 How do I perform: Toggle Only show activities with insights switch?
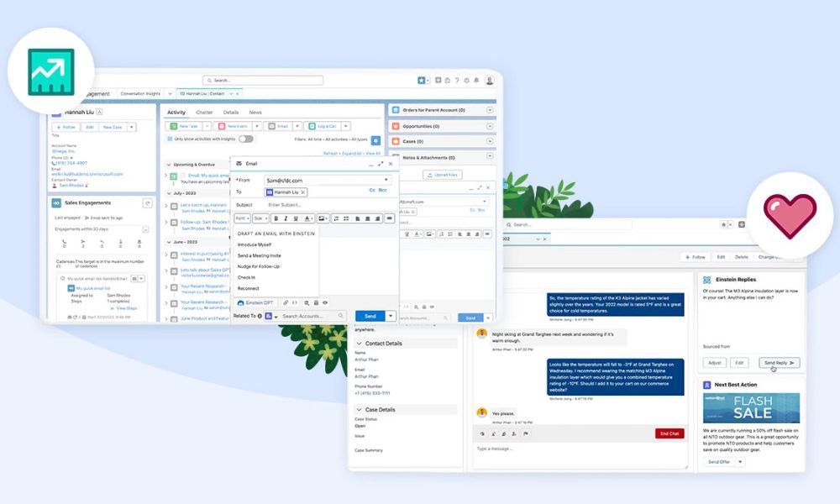246,139
